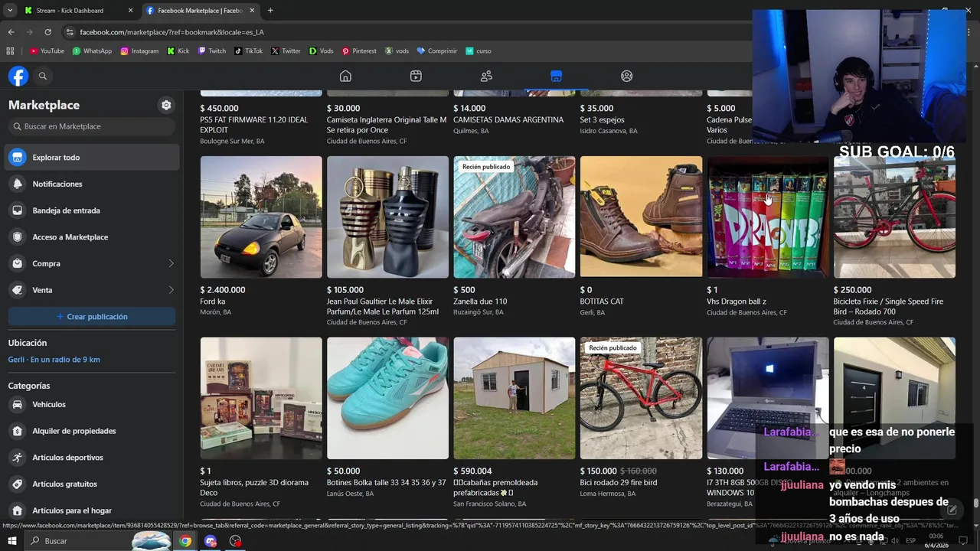Image resolution: width=980 pixels, height=551 pixels.
Task: Open BOTITAS CAT boots listing photo
Action: pyautogui.click(x=641, y=217)
